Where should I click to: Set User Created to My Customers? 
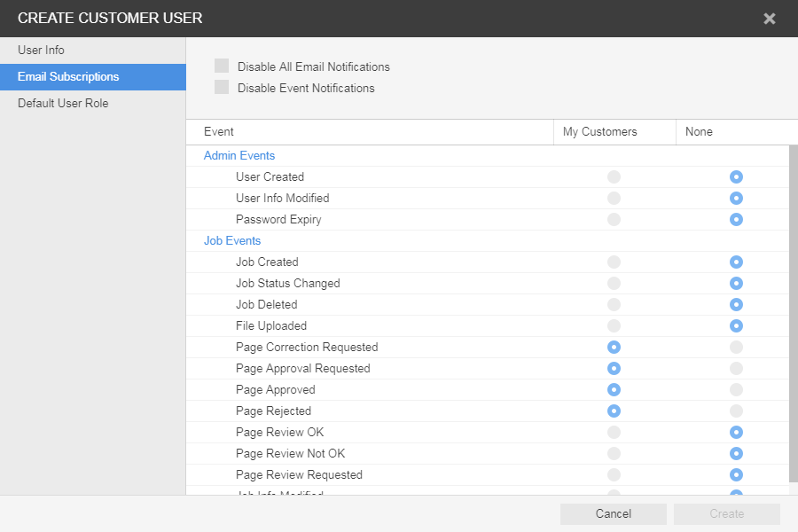(x=614, y=177)
